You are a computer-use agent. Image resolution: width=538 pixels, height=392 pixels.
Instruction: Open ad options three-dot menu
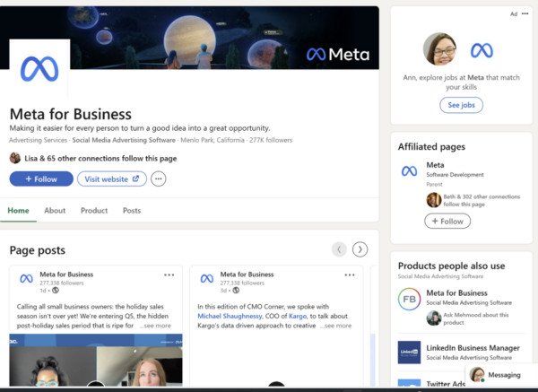tap(525, 13)
